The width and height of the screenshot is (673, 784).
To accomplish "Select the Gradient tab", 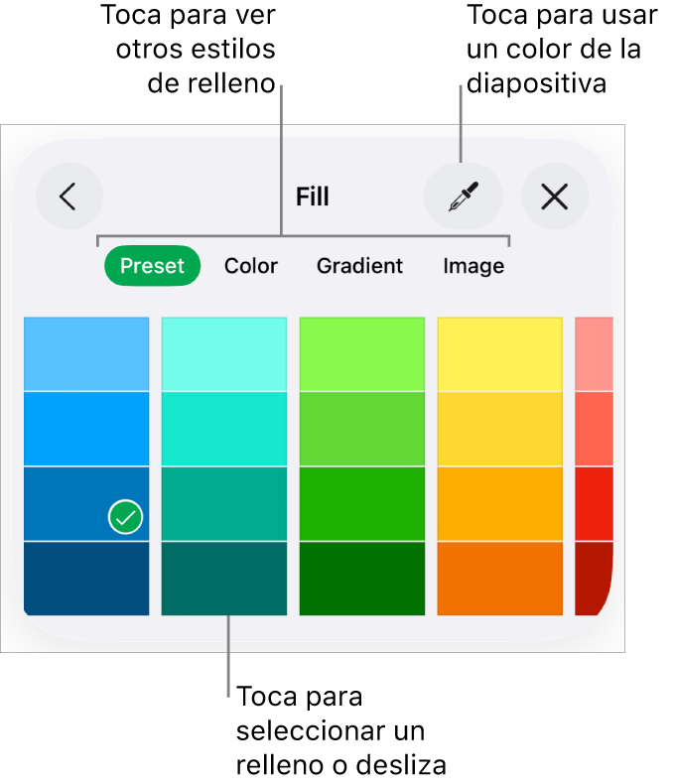I will (x=359, y=266).
